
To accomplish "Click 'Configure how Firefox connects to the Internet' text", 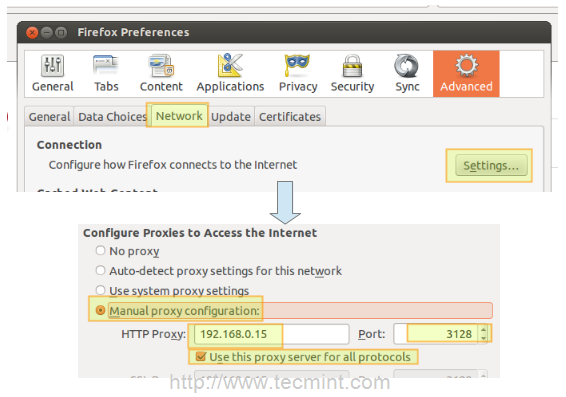I will [x=173, y=165].
